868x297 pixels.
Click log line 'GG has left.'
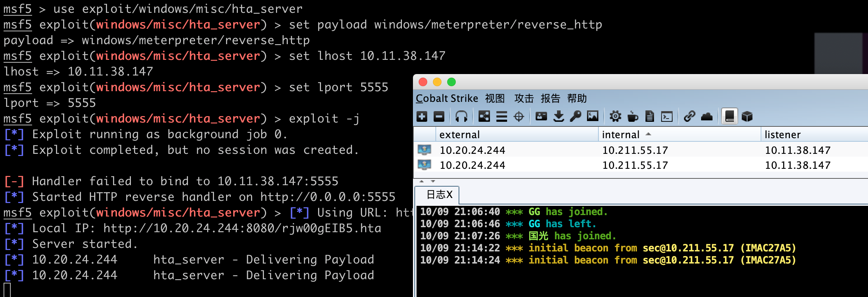pos(508,224)
